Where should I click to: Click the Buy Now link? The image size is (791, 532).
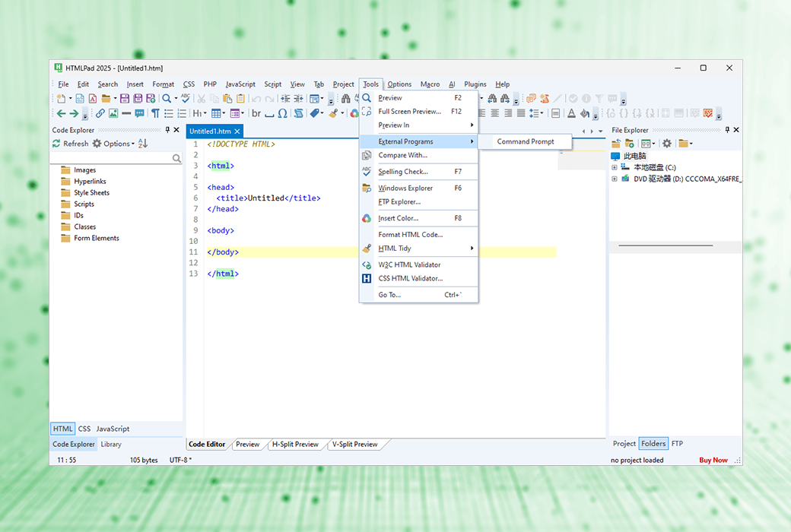(713, 460)
